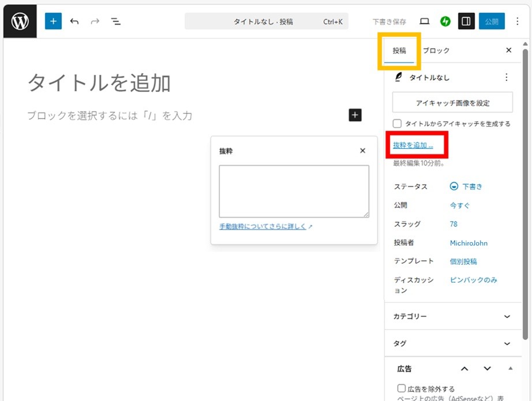Screen dimensions: 532x401
Task: Click the green Jetpack lightning icon
Action: (x=445, y=21)
